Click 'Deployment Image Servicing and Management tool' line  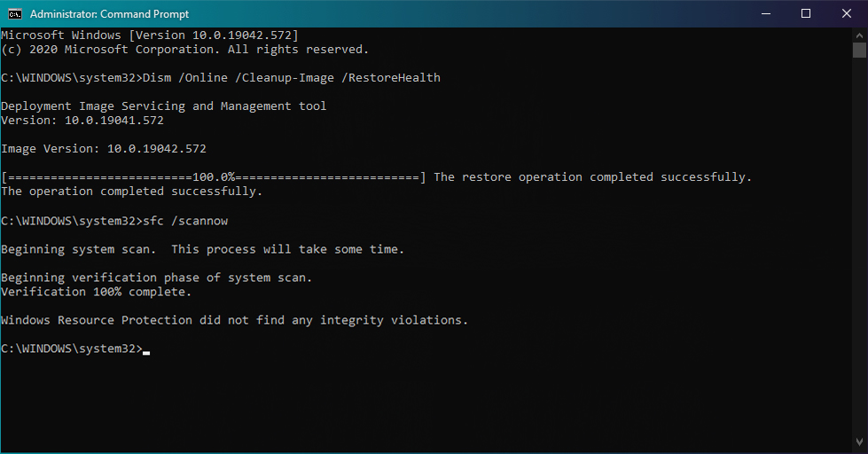164,106
